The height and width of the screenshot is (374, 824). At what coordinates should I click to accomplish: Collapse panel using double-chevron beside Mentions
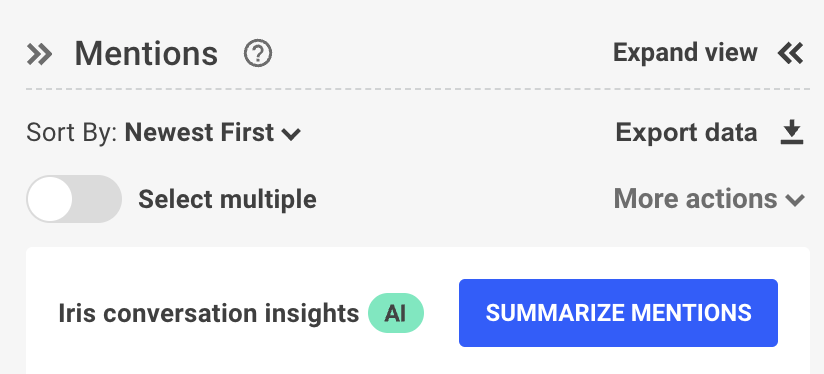click(x=39, y=54)
